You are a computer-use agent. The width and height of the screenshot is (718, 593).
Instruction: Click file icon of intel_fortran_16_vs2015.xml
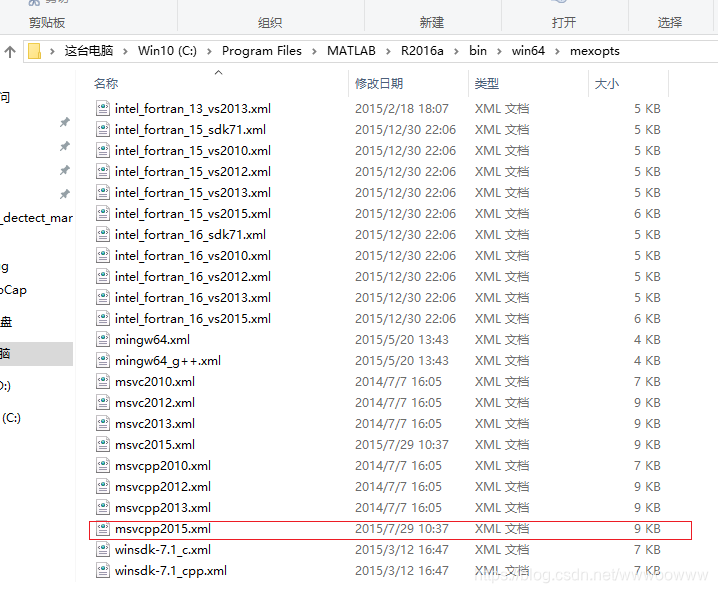(x=103, y=319)
